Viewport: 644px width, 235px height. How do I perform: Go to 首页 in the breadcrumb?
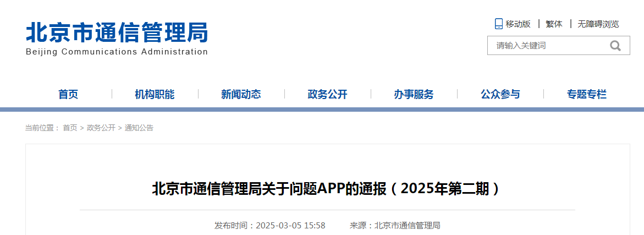click(70, 128)
